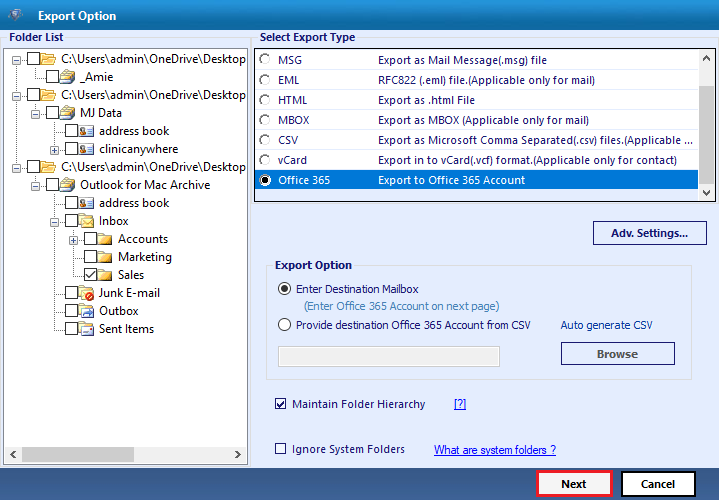719x500 pixels.
Task: Select CSV export type radio
Action: click(265, 140)
